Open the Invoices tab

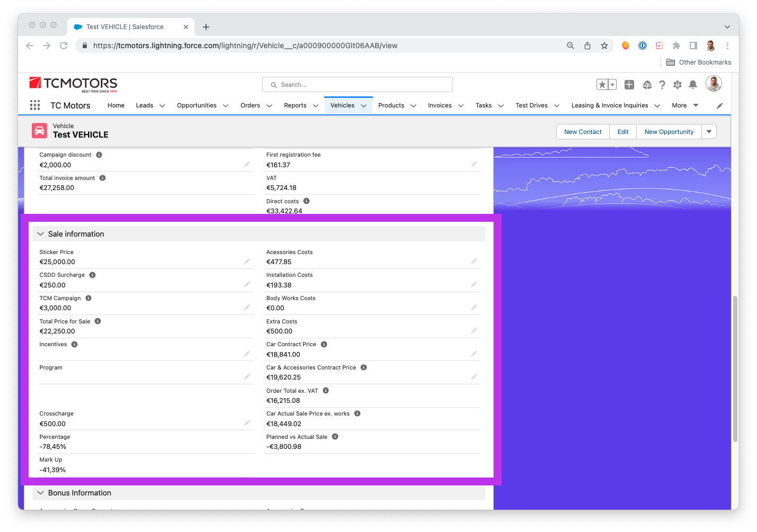point(440,105)
